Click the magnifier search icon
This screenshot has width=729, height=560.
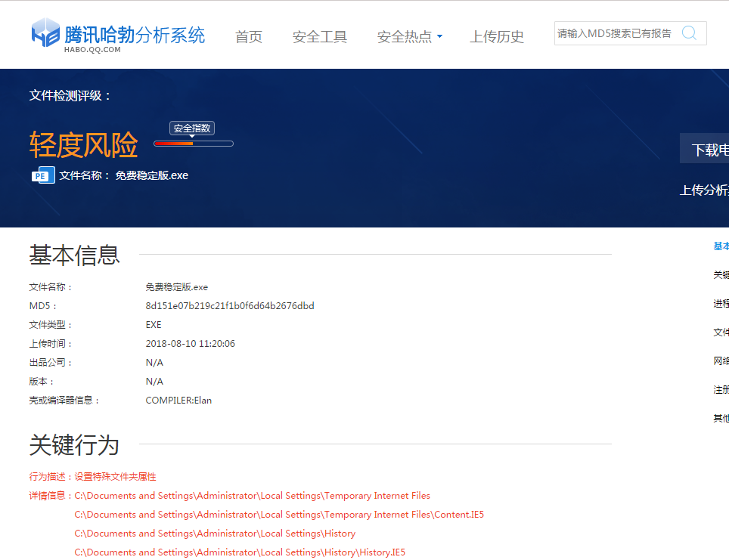(x=689, y=33)
